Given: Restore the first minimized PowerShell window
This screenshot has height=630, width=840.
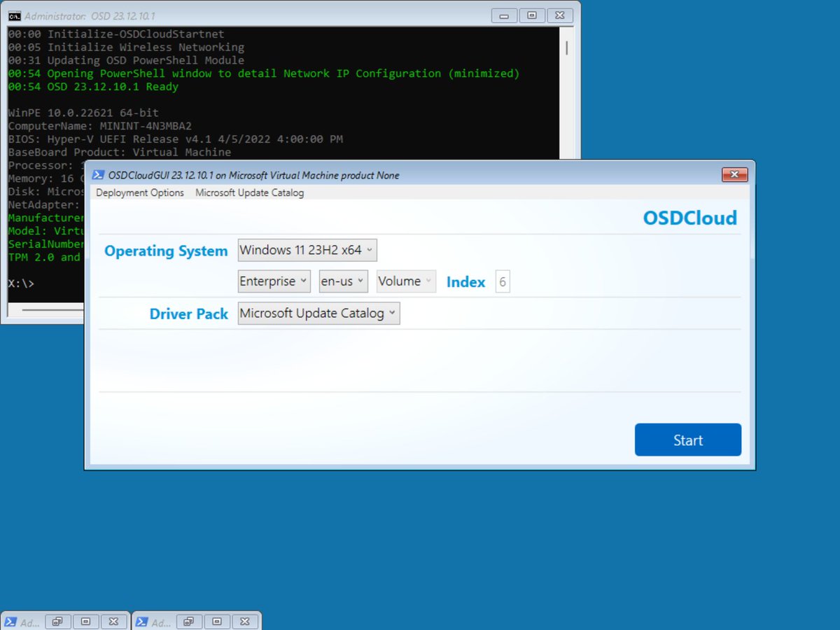Looking at the screenshot, I should [58, 621].
